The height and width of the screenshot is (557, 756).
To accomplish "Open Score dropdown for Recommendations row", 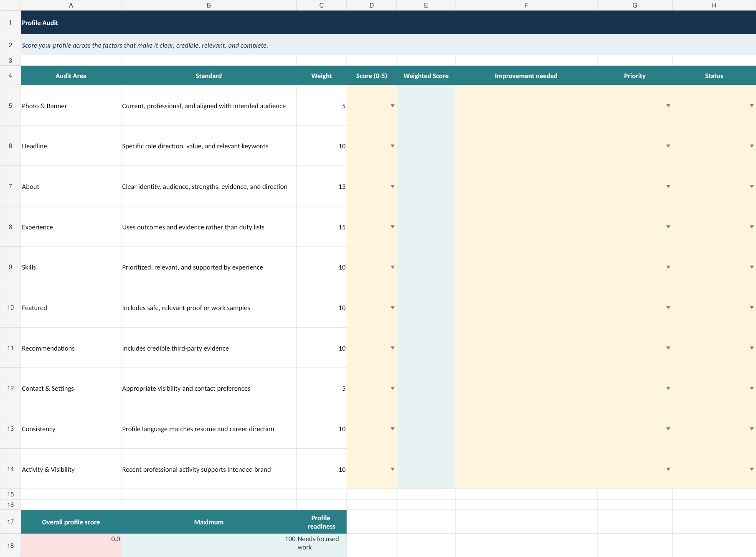I will (393, 348).
